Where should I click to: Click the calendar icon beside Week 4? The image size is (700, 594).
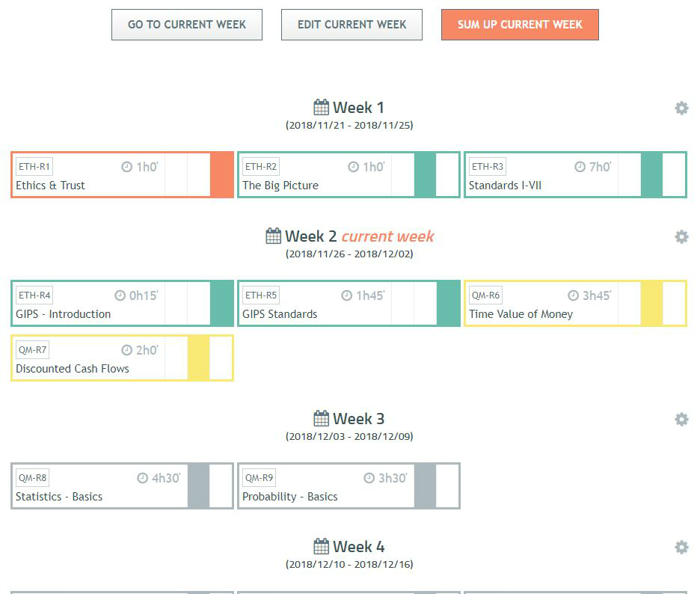coord(322,546)
